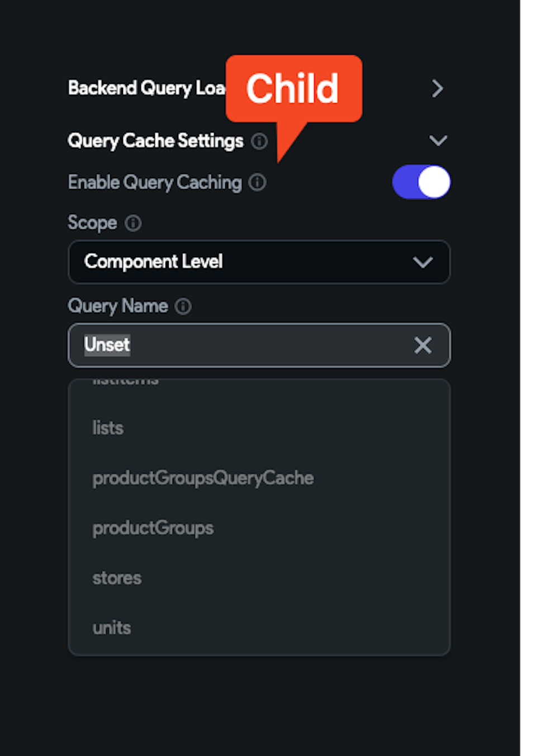Choose units in the query list
559x756 pixels.
pyautogui.click(x=112, y=628)
